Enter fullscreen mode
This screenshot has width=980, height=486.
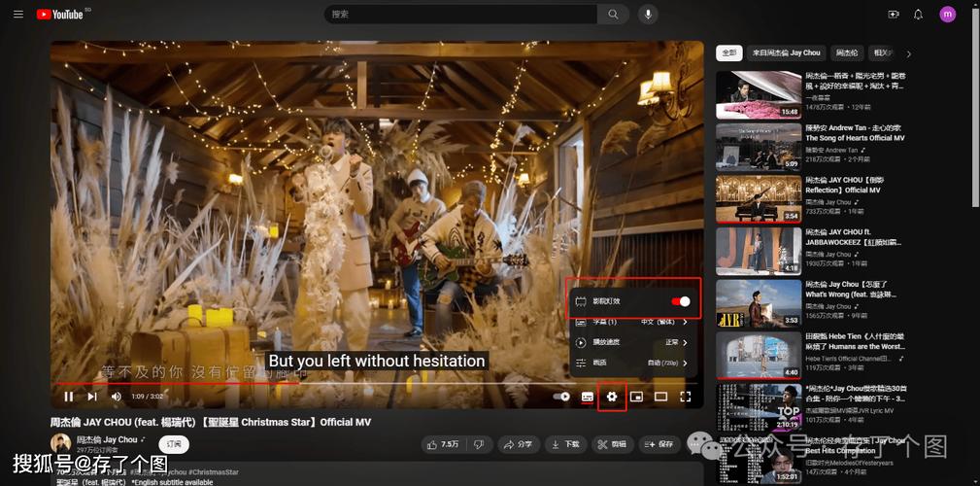(685, 397)
